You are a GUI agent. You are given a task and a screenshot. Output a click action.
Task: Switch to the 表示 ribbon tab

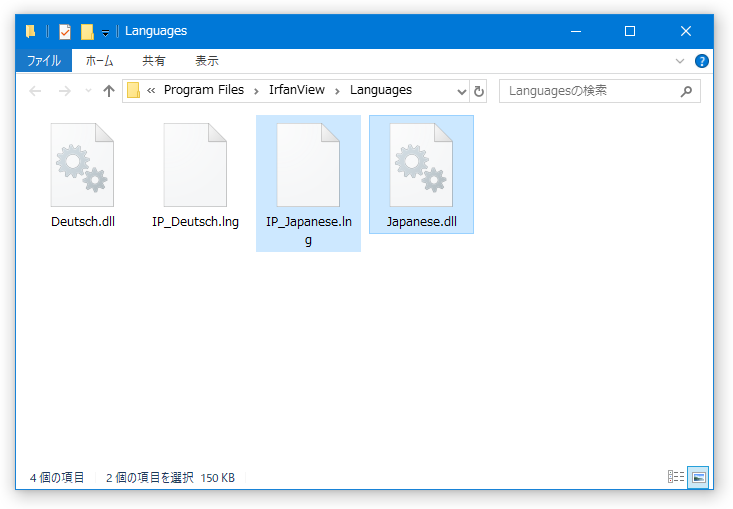[207, 61]
